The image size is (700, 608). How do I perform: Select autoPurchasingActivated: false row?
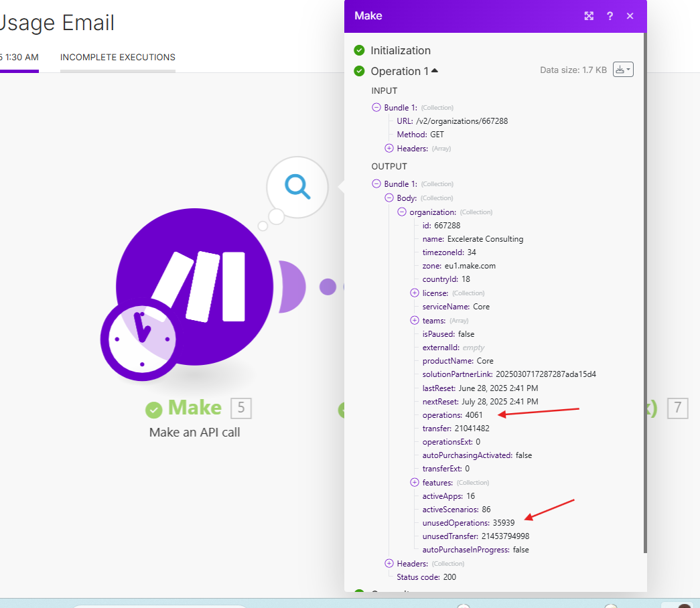(x=477, y=455)
